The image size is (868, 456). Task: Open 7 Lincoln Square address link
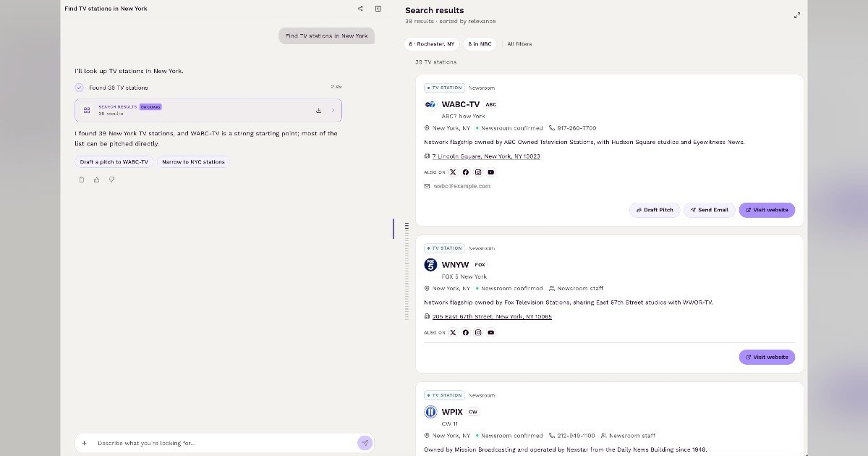(x=486, y=156)
